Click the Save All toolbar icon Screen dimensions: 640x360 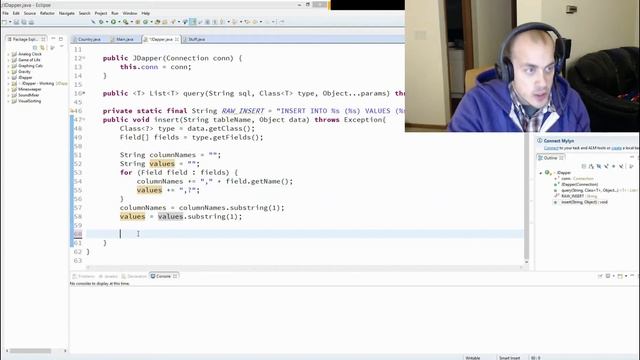point(24,22)
